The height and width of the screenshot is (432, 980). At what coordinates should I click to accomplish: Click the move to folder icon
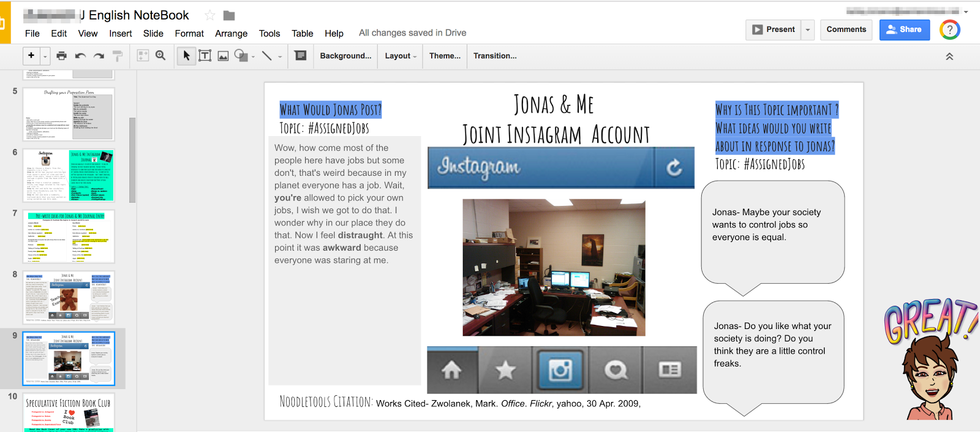pyautogui.click(x=229, y=15)
